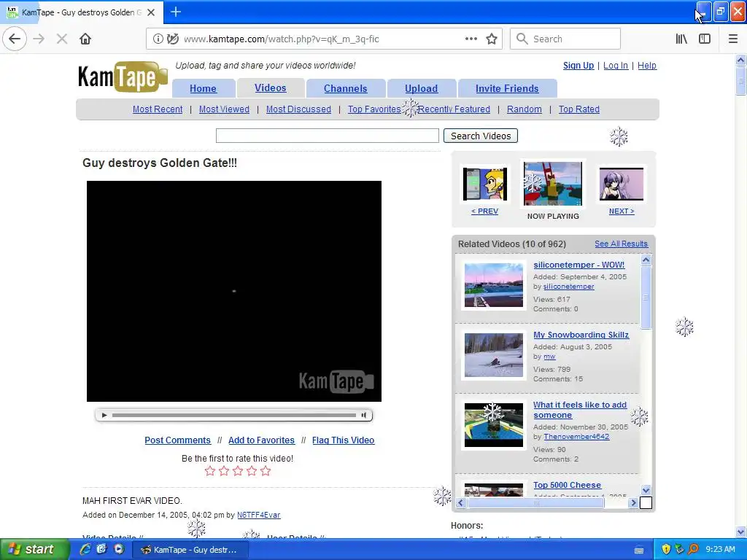This screenshot has height=560, width=747.
Task: Open the Top Rated list
Action: [x=578, y=109]
